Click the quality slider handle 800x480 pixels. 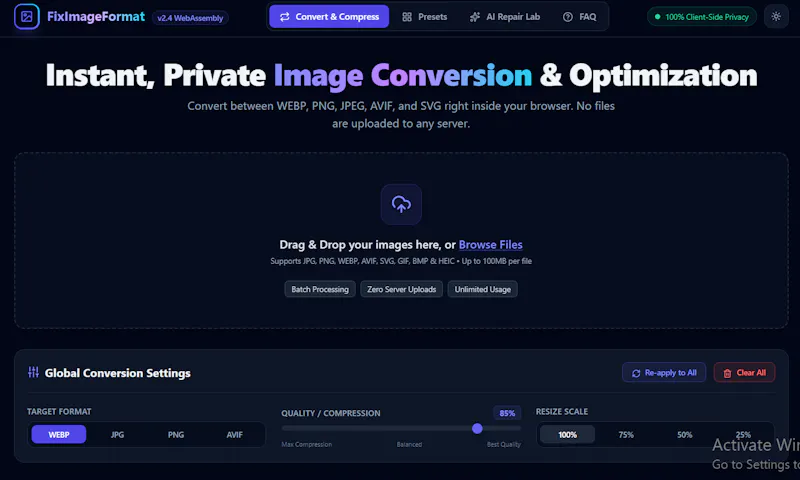[x=477, y=428]
